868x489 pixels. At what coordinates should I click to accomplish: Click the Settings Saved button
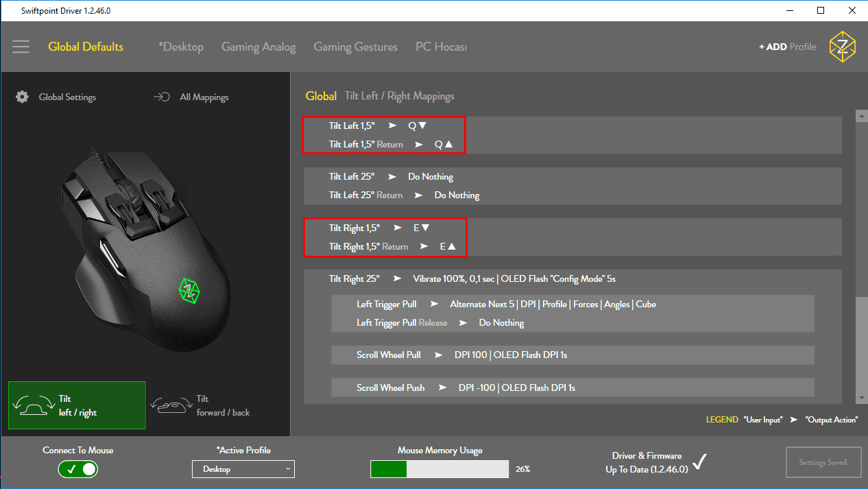(x=823, y=462)
